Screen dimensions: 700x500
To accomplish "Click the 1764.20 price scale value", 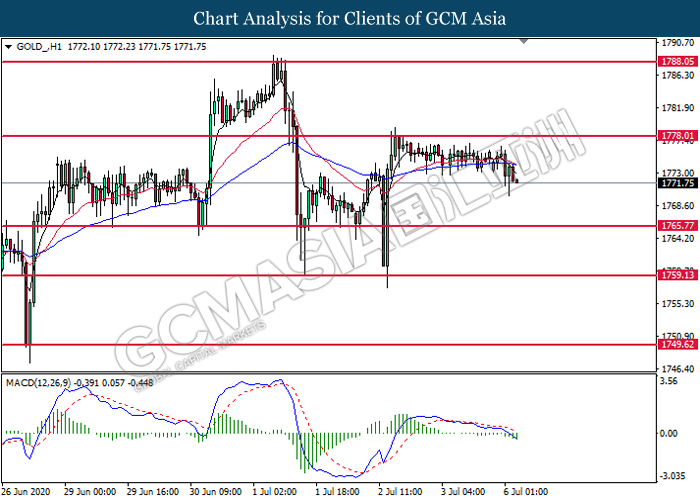I will pos(678,238).
